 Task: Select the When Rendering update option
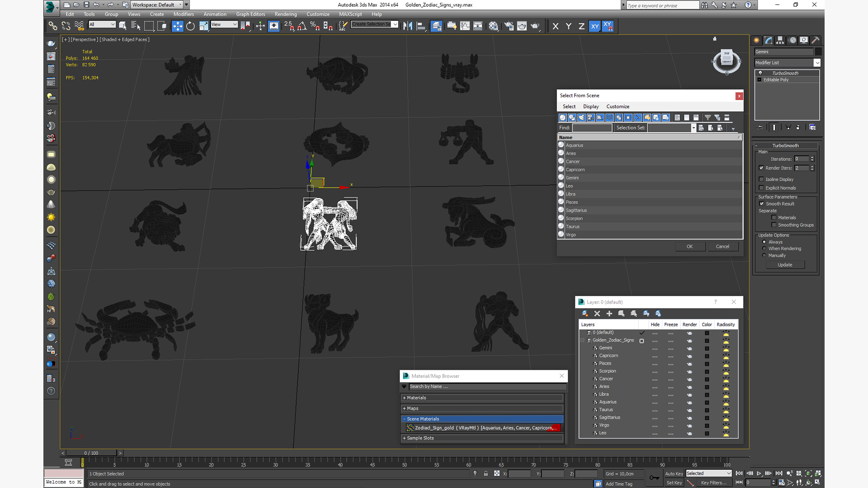coord(764,249)
